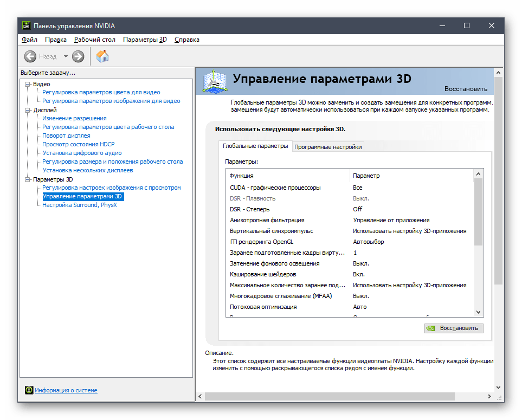Open Поворот дисплея
This screenshot has width=522, height=420.
[x=66, y=135]
